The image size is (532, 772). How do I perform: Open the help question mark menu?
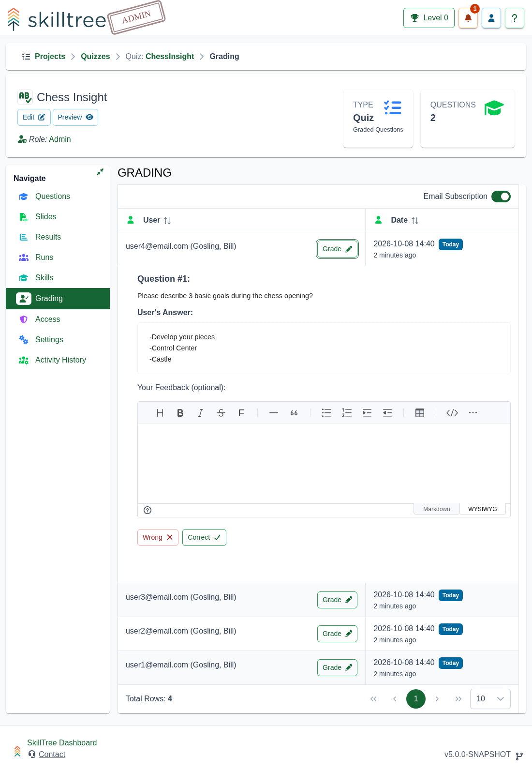(515, 18)
